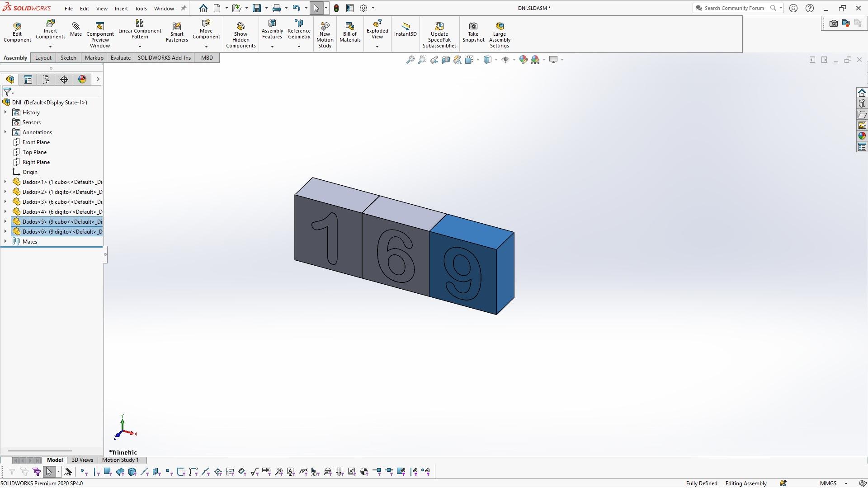
Task: Click the Home icon in toolbar
Action: pyautogui.click(x=203, y=8)
